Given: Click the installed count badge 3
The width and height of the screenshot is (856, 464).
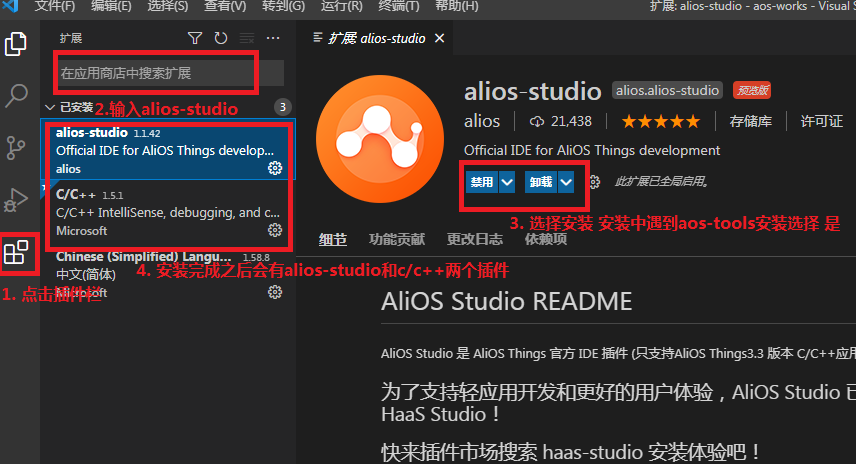Looking at the screenshot, I should [x=282, y=107].
